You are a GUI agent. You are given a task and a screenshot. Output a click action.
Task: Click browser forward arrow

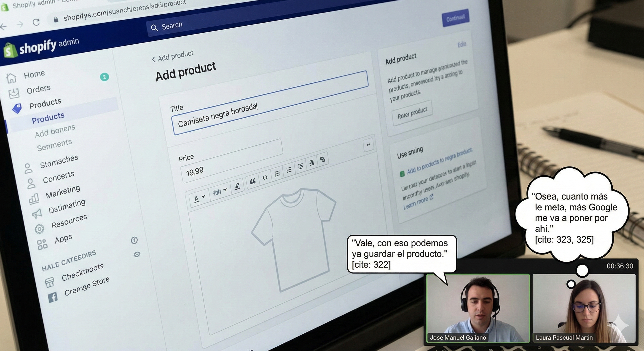(20, 24)
